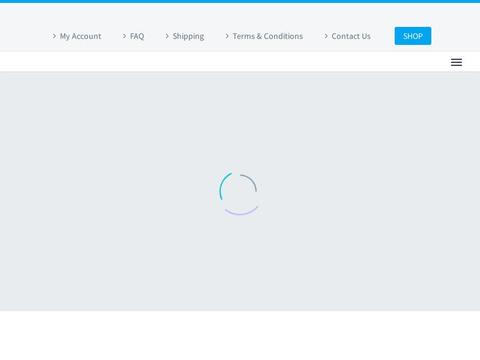The image size is (480, 360).
Task: Click the teal arc of the spinner
Action: pos(222,185)
